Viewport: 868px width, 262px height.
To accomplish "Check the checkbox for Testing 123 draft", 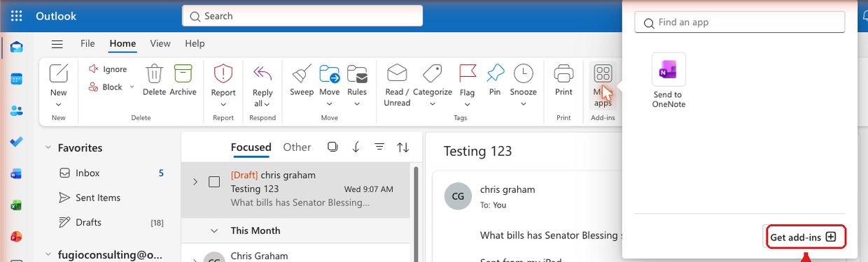I will [214, 182].
